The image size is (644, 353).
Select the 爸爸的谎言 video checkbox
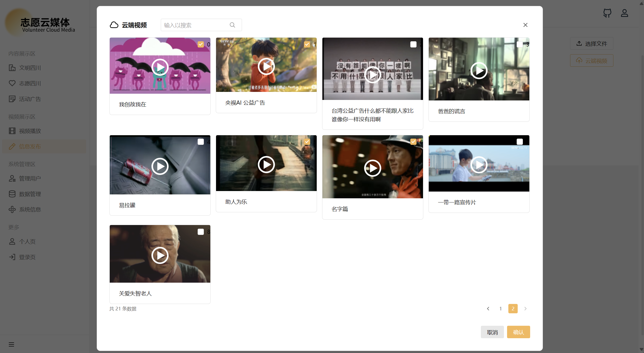click(x=520, y=44)
